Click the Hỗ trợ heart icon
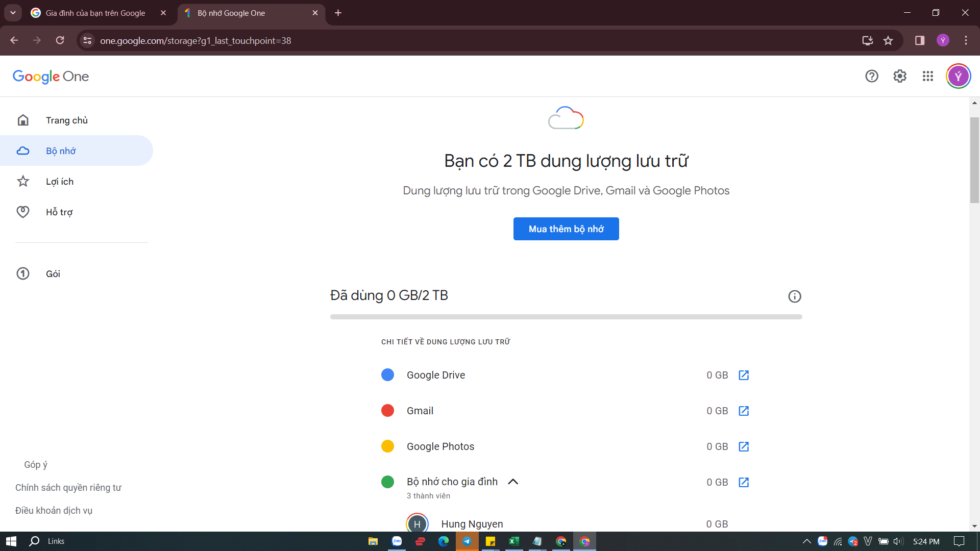980x551 pixels. tap(23, 212)
